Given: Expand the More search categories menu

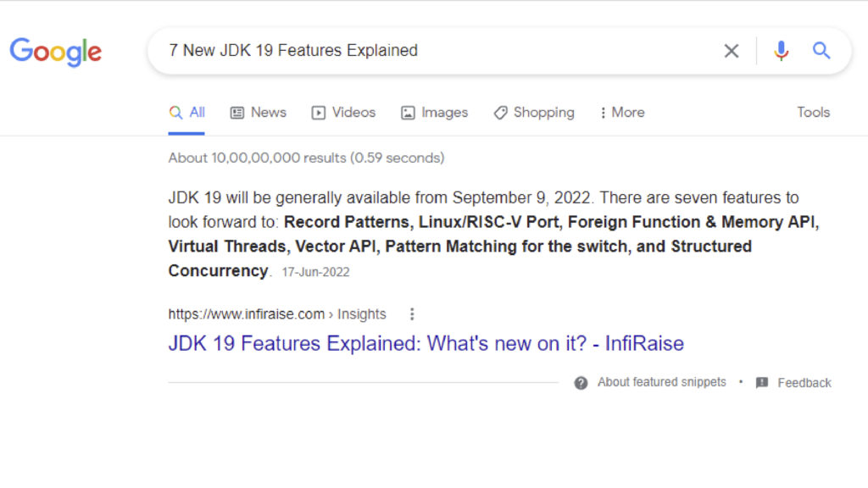Looking at the screenshot, I should 623,113.
